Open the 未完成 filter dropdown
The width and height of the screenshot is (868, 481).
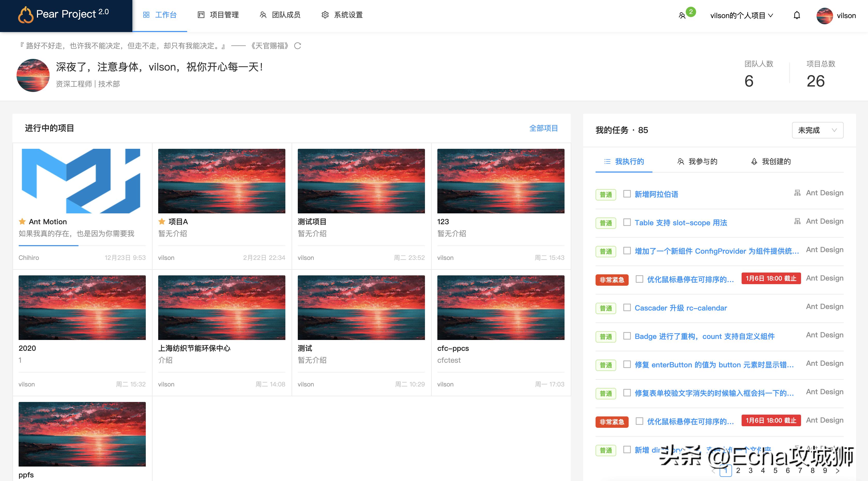coord(817,130)
